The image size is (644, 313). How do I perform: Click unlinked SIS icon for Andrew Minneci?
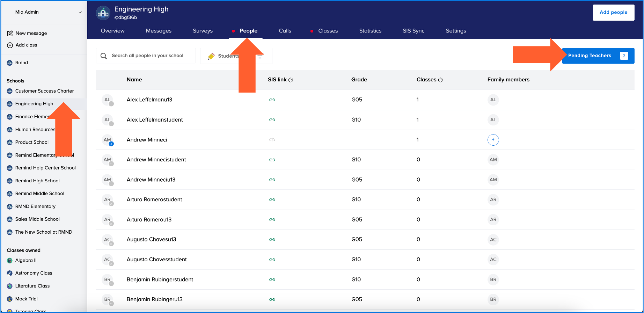click(272, 140)
